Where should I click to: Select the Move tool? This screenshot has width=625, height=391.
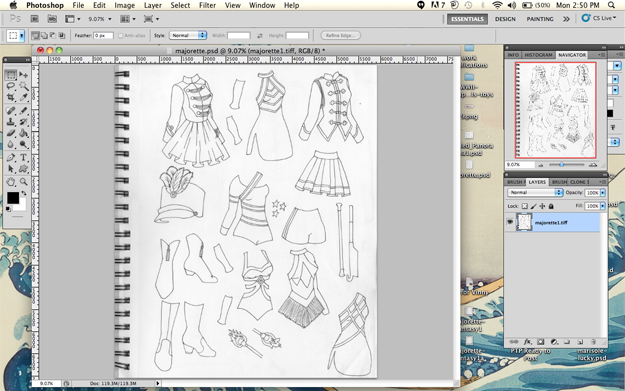(x=24, y=75)
